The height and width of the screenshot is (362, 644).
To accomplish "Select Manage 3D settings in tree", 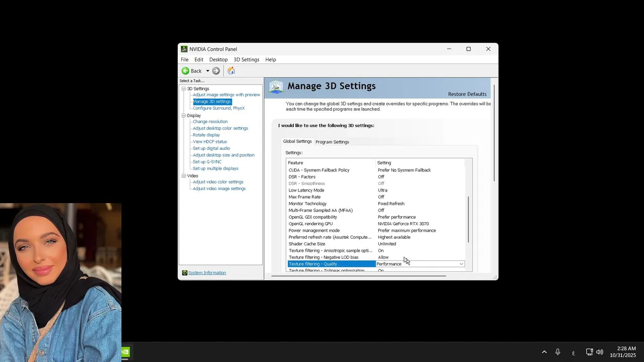I will click(212, 102).
